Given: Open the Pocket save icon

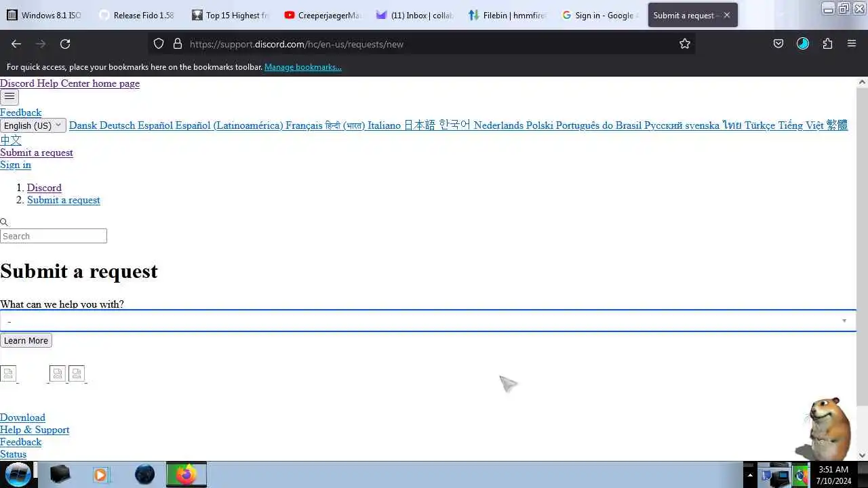Looking at the screenshot, I should point(778,44).
